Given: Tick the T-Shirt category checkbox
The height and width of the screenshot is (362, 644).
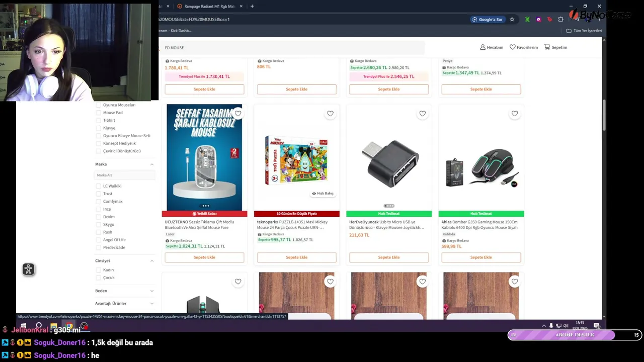Looking at the screenshot, I should click(99, 120).
